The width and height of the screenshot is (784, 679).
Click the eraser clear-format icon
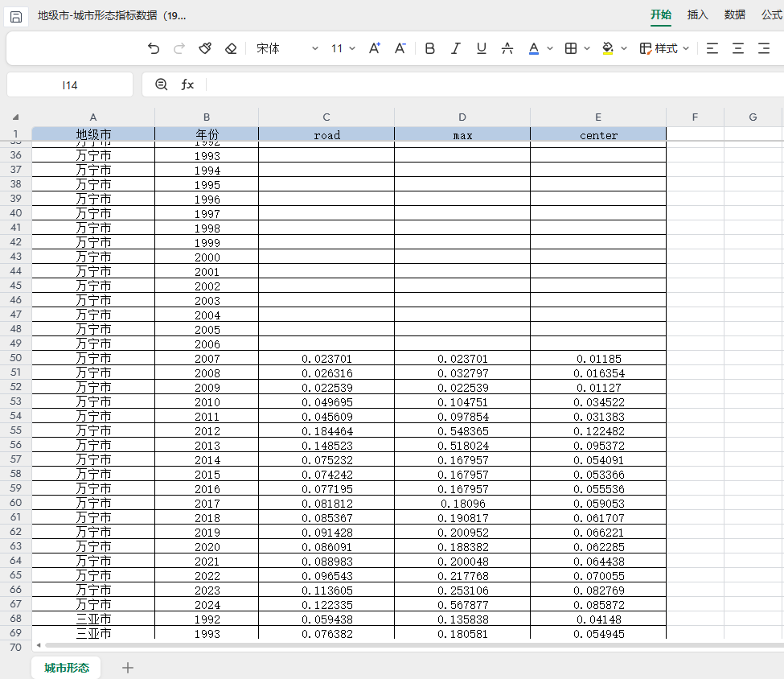231,49
